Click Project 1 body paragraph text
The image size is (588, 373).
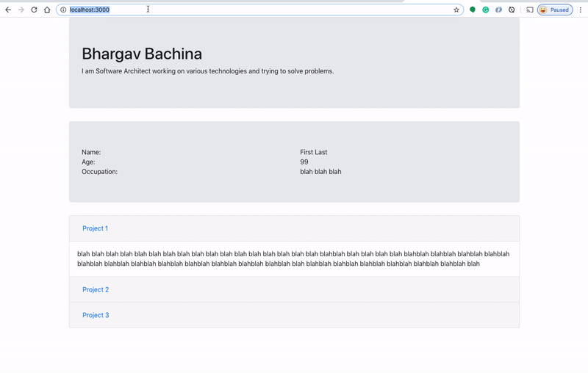[293, 258]
